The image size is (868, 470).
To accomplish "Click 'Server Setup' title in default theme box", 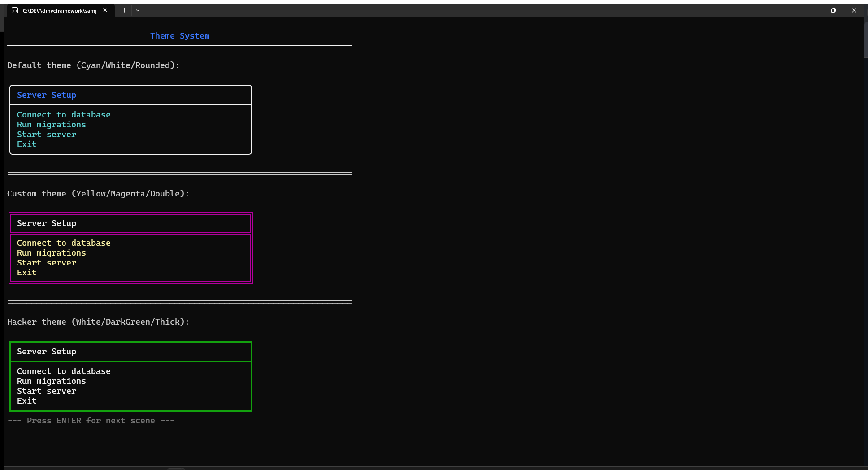I will coord(47,95).
